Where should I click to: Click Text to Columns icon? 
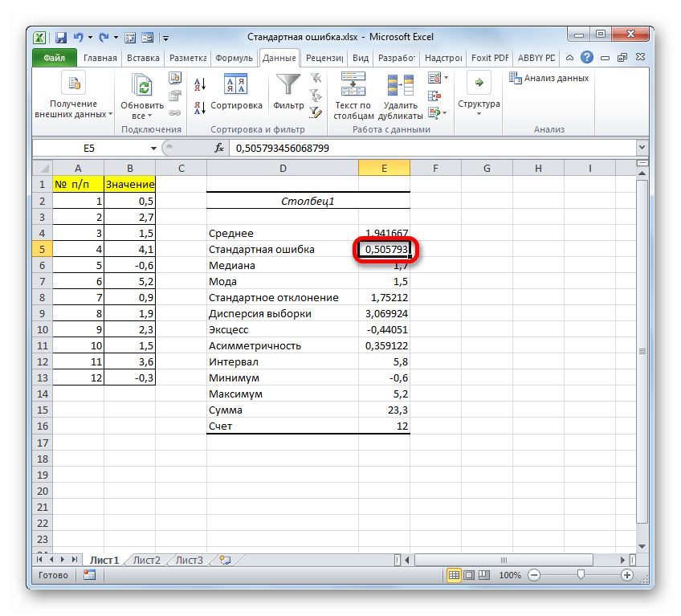point(353,84)
